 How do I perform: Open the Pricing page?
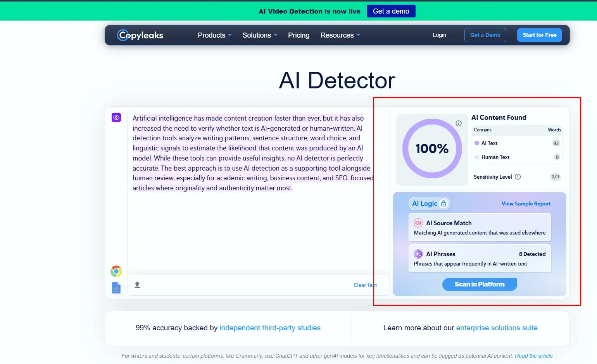point(298,35)
